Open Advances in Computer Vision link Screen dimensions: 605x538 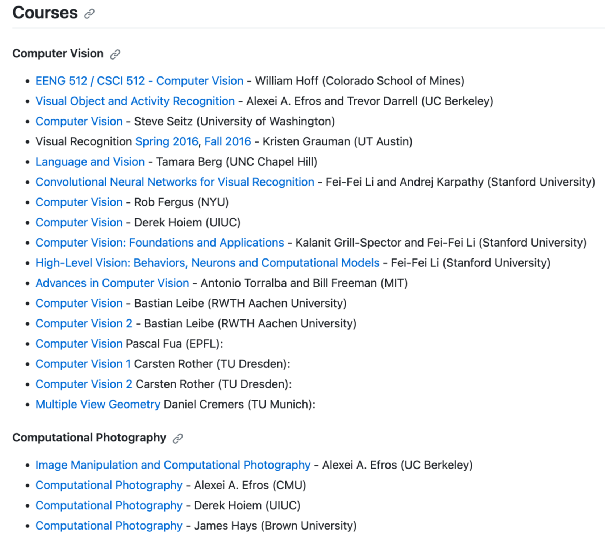tap(112, 283)
